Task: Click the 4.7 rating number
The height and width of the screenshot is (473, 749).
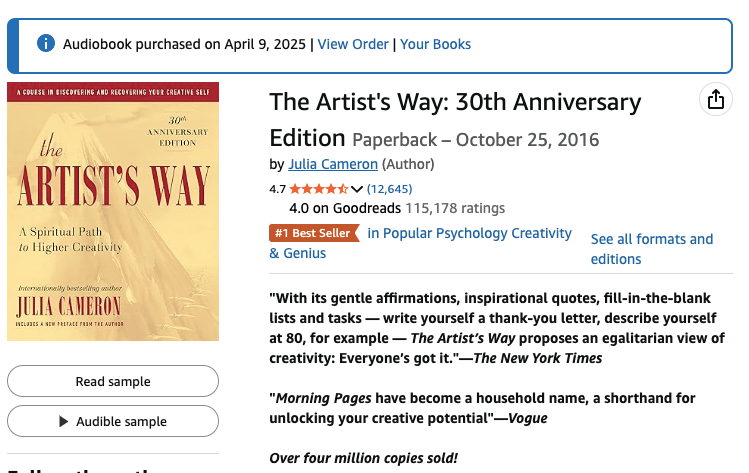Action: tap(277, 189)
